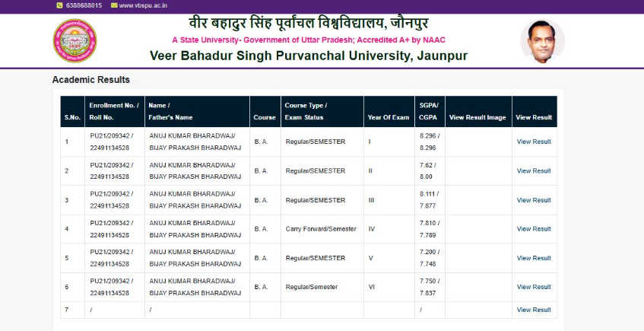Click the phone icon in the top bar

pyautogui.click(x=59, y=5)
